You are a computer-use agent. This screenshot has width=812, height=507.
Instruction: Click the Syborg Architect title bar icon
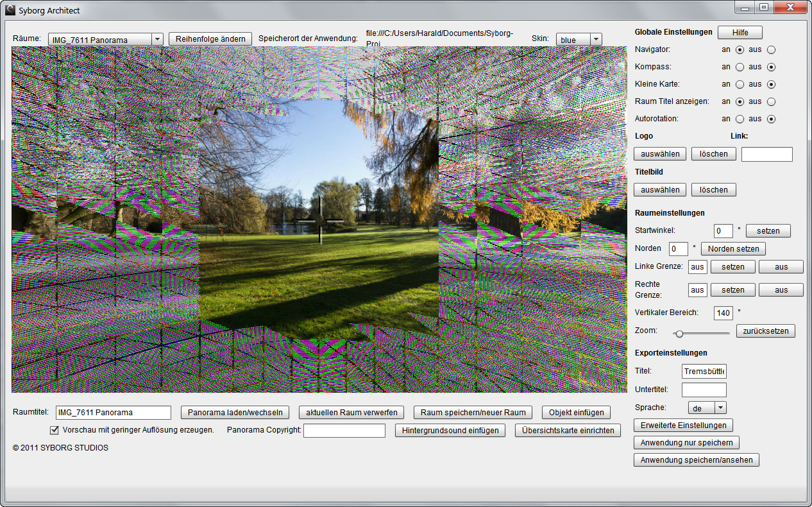[10, 11]
